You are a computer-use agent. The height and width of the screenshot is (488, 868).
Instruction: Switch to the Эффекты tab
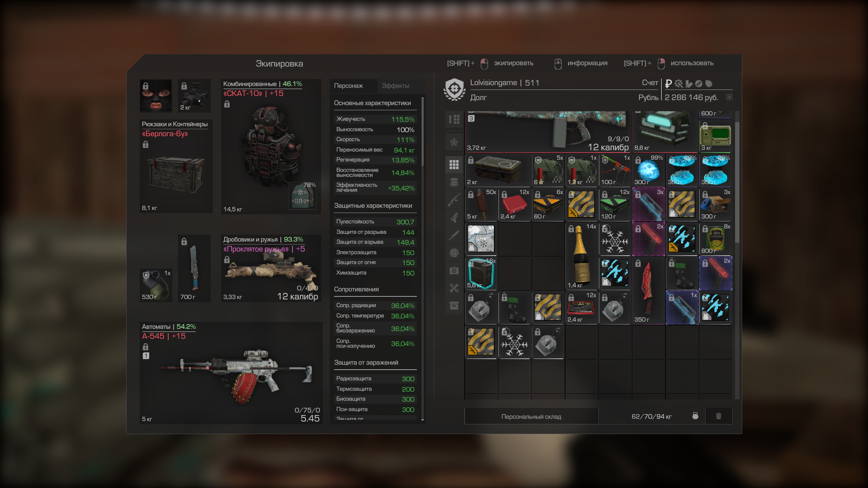(x=396, y=86)
